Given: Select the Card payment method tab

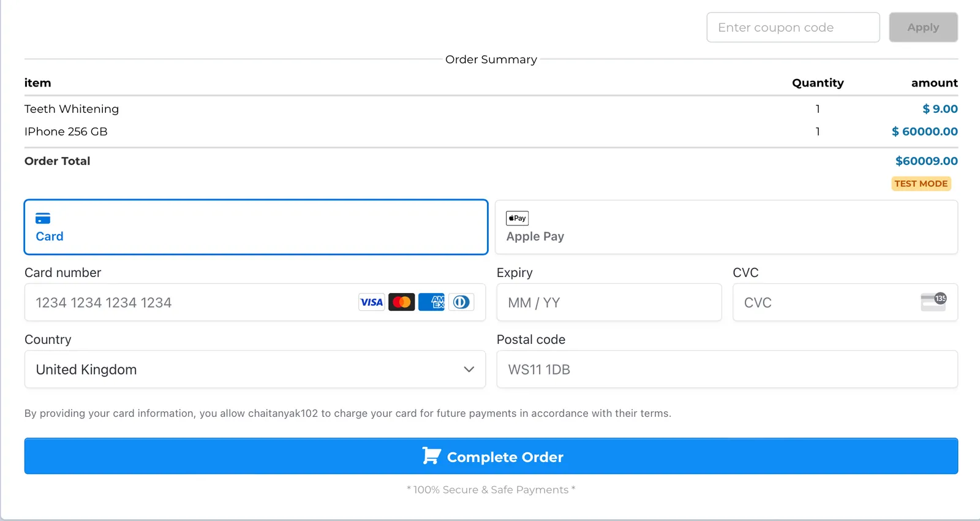Looking at the screenshot, I should (x=256, y=227).
